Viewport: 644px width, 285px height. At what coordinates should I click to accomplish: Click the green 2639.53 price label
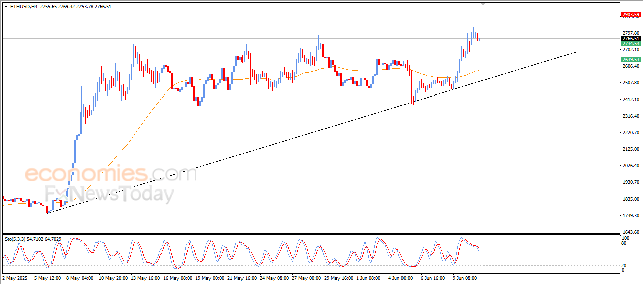point(631,60)
